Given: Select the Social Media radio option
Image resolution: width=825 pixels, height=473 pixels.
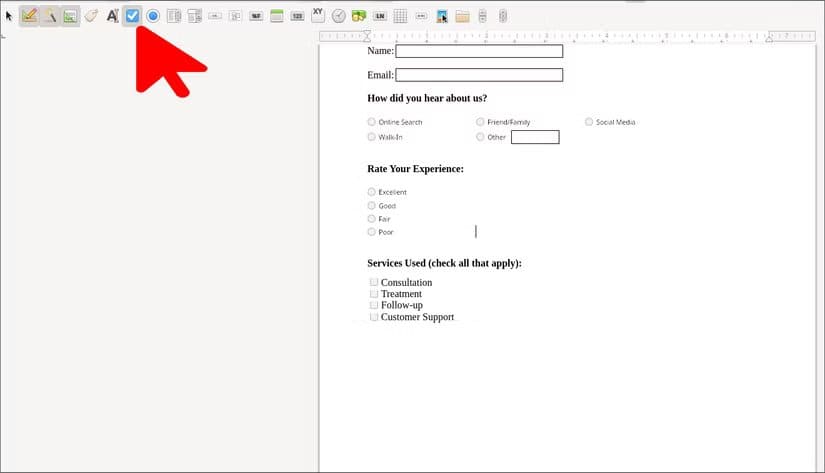Looking at the screenshot, I should click(x=589, y=122).
